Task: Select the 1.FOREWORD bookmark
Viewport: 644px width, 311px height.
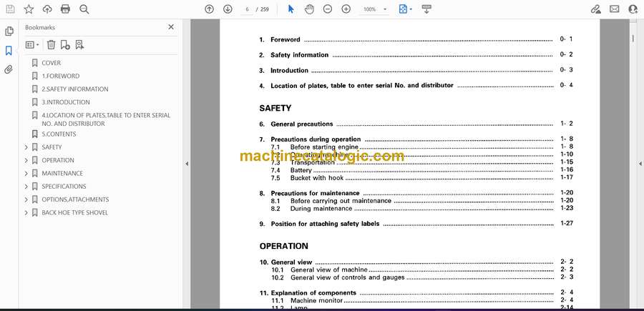Action: 61,76
